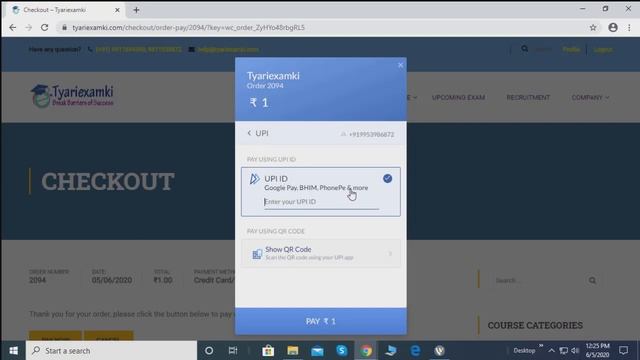Click the taskbar Start a search box
Viewport: 640px width, 360px height.
[111, 351]
